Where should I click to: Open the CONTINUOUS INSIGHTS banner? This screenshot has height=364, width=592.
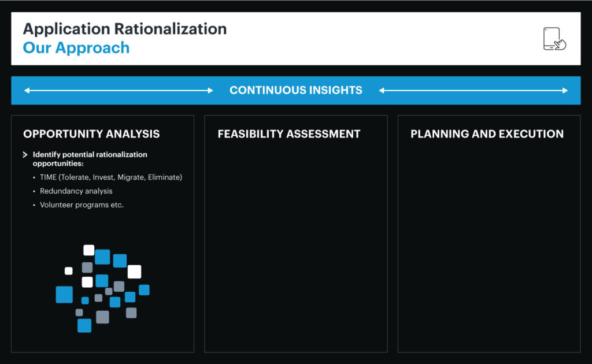(x=296, y=90)
